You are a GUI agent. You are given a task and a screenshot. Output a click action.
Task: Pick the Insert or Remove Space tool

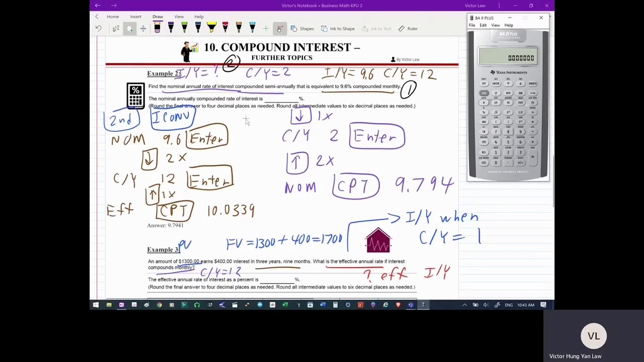click(143, 29)
